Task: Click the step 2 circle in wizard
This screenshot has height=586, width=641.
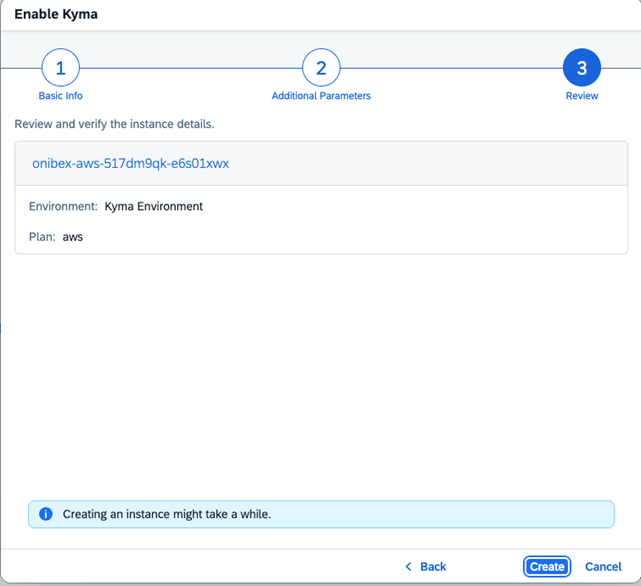Action: point(321,69)
